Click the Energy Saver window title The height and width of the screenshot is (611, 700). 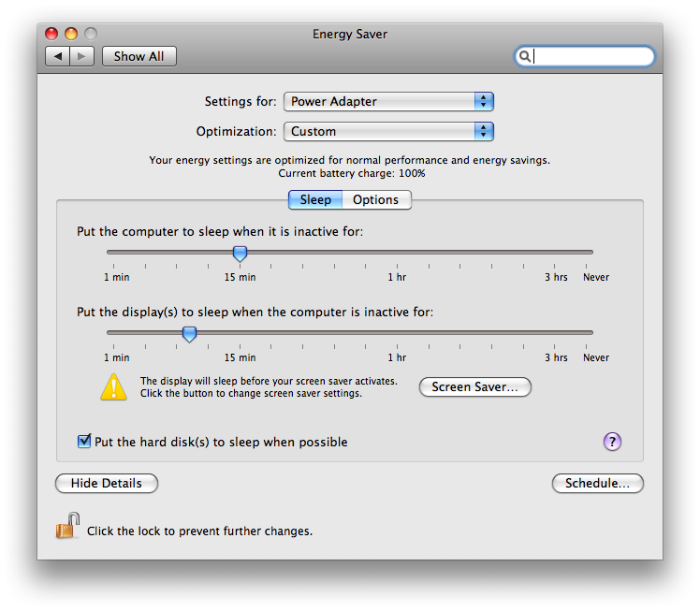point(350,34)
